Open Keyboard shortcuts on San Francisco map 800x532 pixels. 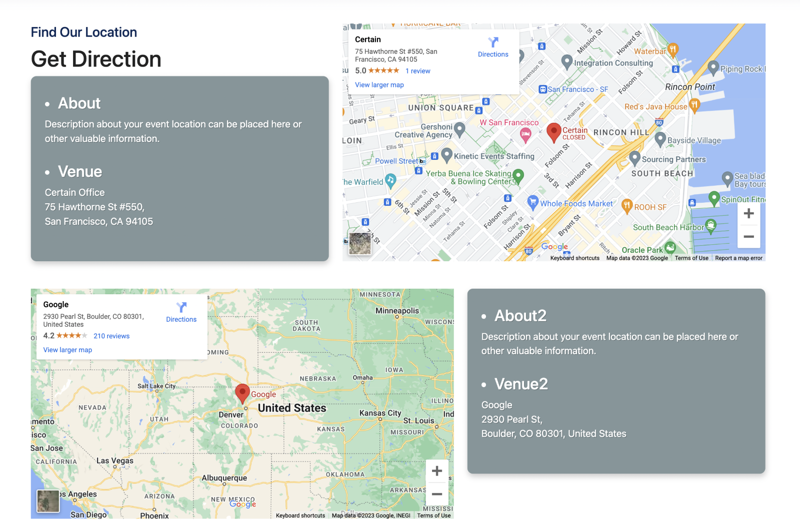[x=575, y=258]
